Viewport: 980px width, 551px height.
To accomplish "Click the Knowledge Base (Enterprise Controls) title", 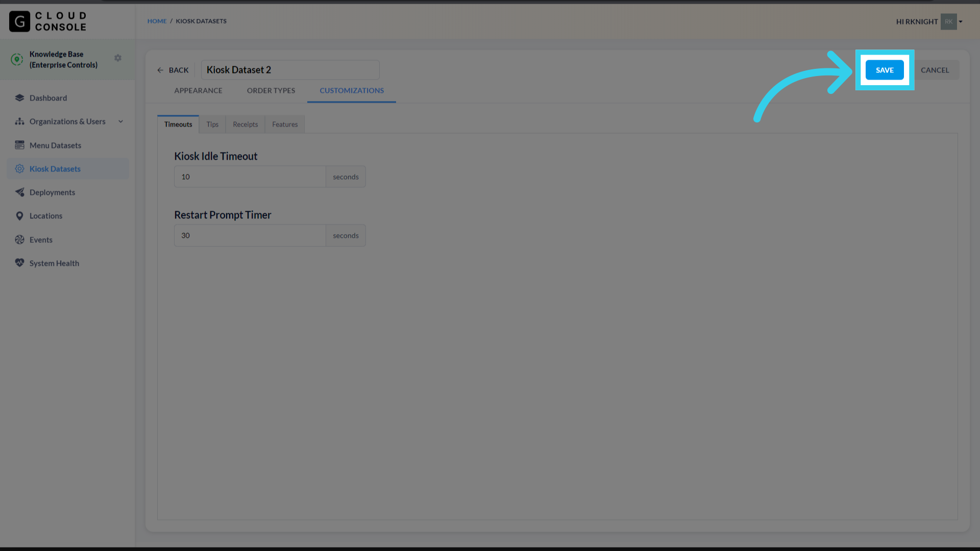I will click(63, 60).
